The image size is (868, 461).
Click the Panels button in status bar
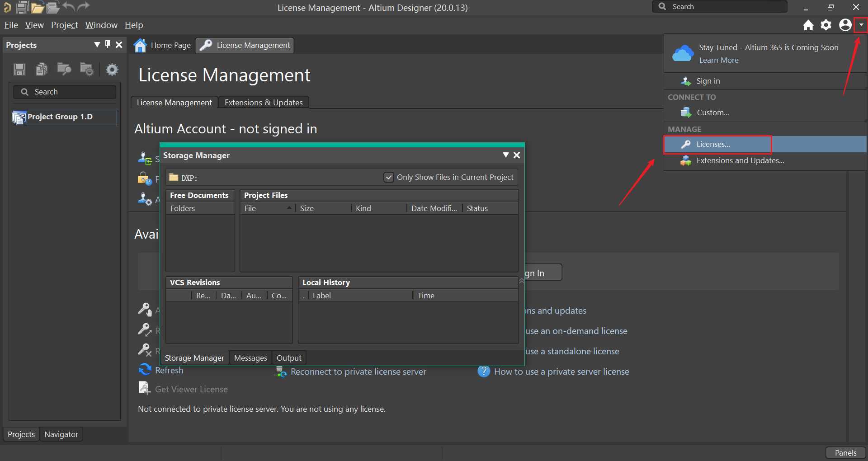click(845, 453)
